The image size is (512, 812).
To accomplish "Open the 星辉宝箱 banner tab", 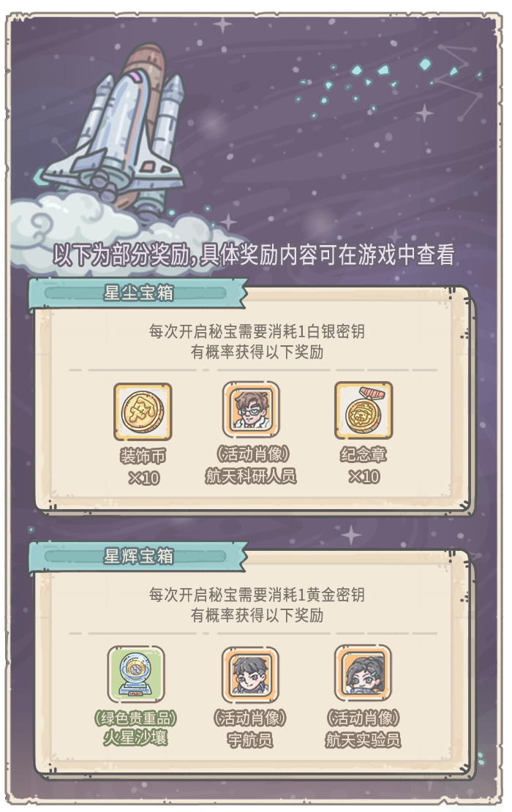I will (138, 556).
